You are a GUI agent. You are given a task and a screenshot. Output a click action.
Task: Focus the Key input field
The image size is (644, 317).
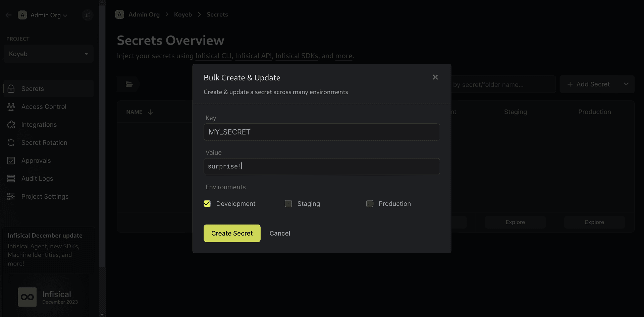pyautogui.click(x=321, y=132)
